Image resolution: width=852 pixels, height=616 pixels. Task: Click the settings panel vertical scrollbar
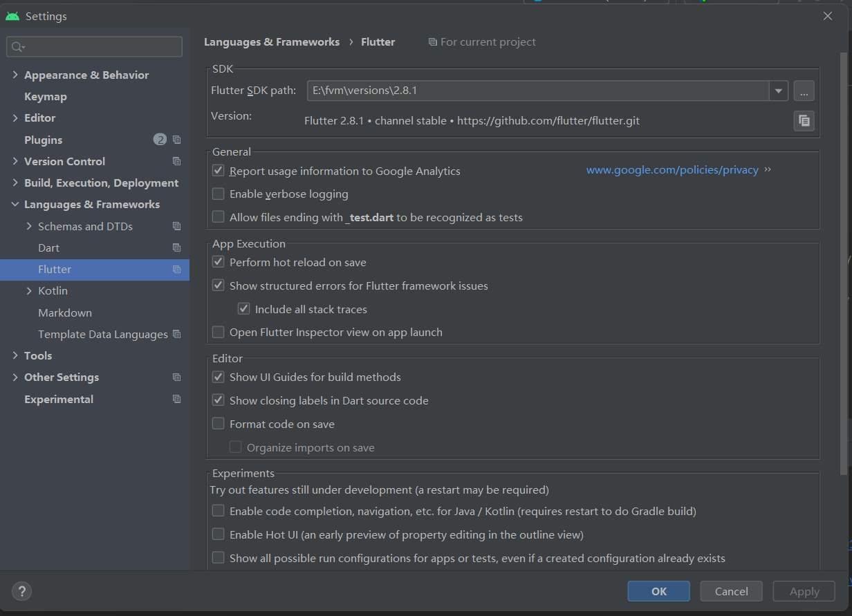(842, 263)
